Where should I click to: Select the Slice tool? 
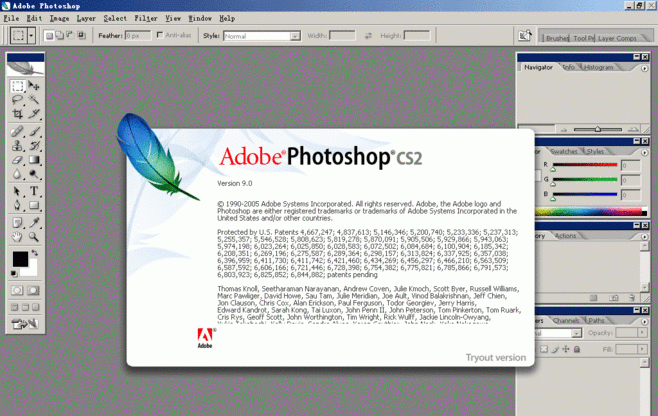[x=34, y=114]
